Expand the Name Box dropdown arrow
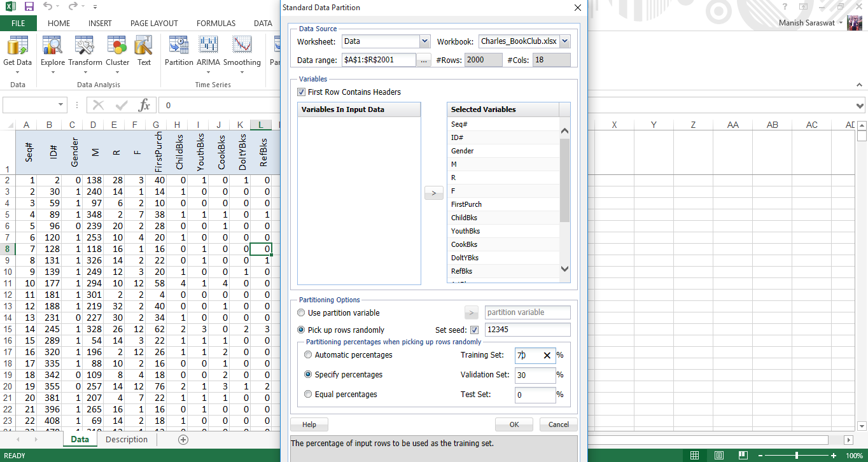The height and width of the screenshot is (462, 868). pyautogui.click(x=61, y=105)
